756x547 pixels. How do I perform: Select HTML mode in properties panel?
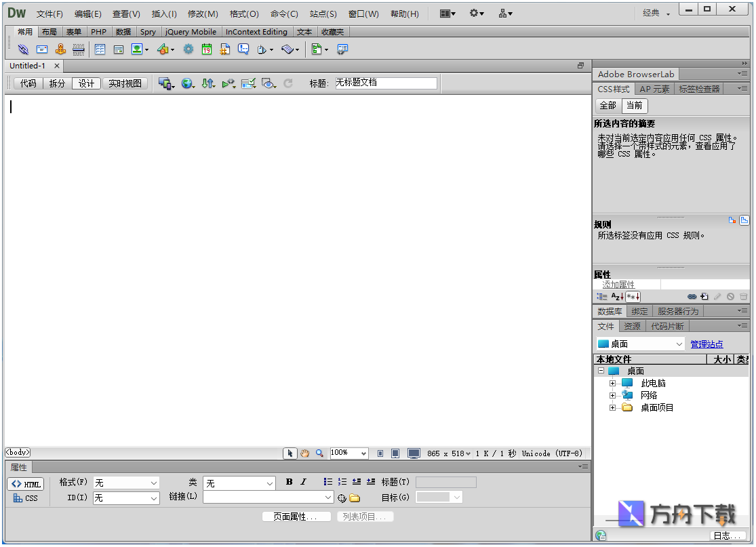26,485
